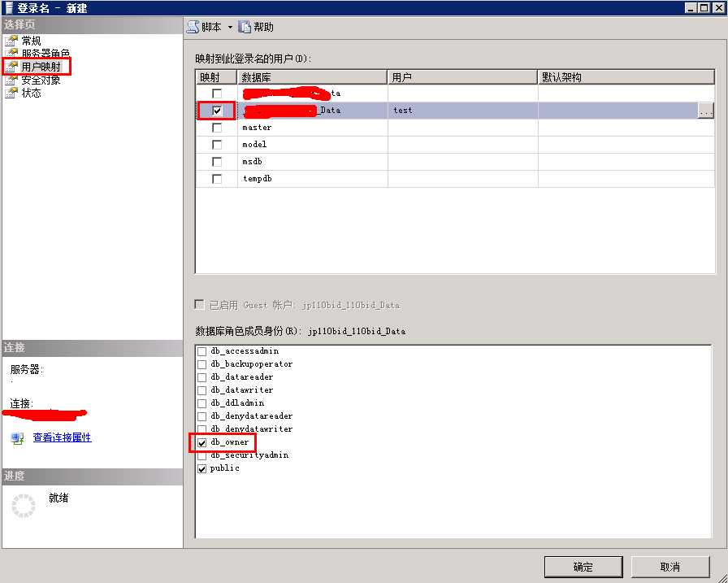Enable db_accessadmin role
728x583 pixels.
point(202,351)
